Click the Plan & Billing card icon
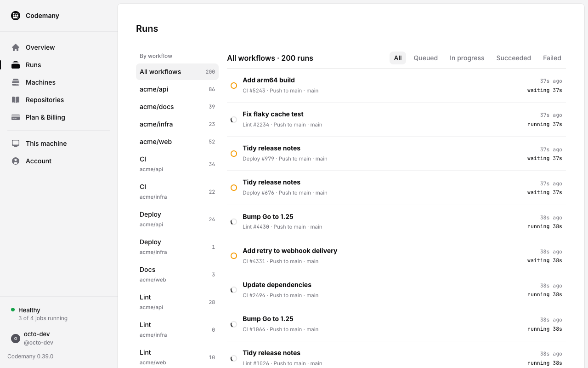 point(16,117)
